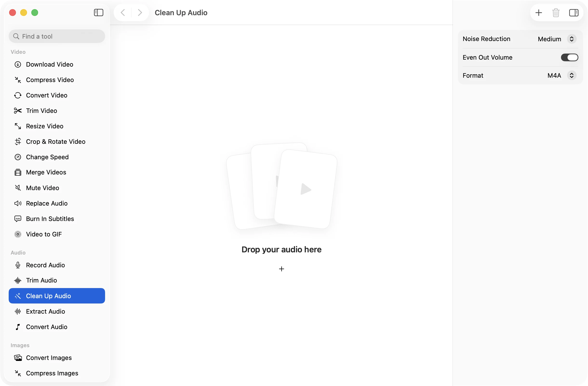Screen dimensions: 588x386
Task: Click the plus icon in the top toolbar
Action: tap(539, 13)
